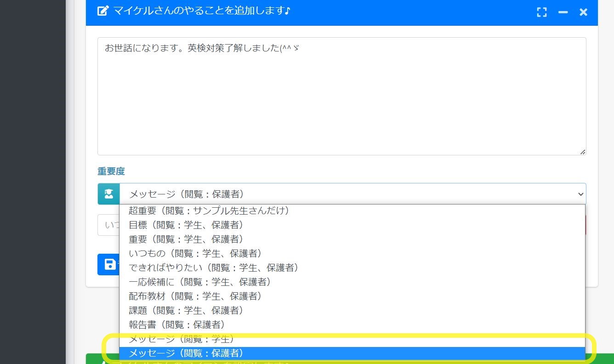This screenshot has width=614, height=364.
Task: Click the graduation-cap student icon beside the dropdown
Action: coord(108,193)
